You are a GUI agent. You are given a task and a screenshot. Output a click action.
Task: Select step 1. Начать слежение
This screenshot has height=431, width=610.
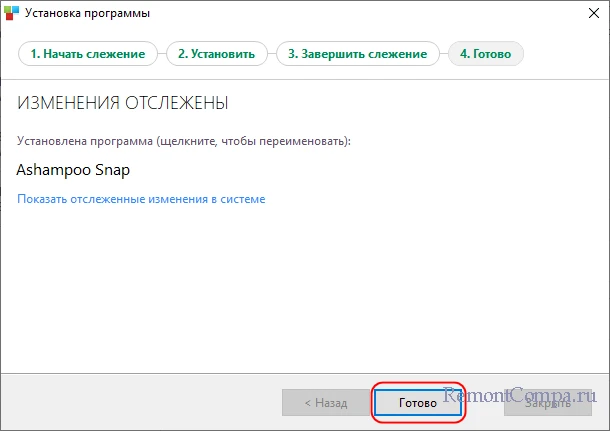point(88,54)
